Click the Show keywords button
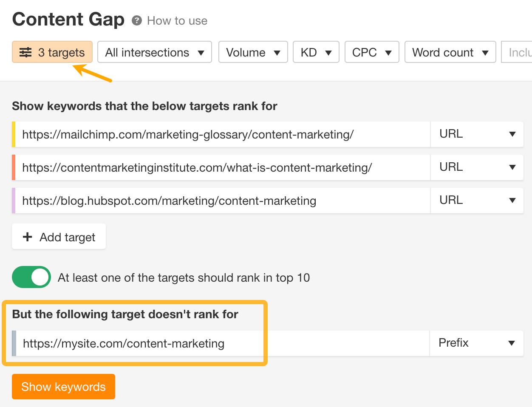532x407 pixels. tap(63, 387)
